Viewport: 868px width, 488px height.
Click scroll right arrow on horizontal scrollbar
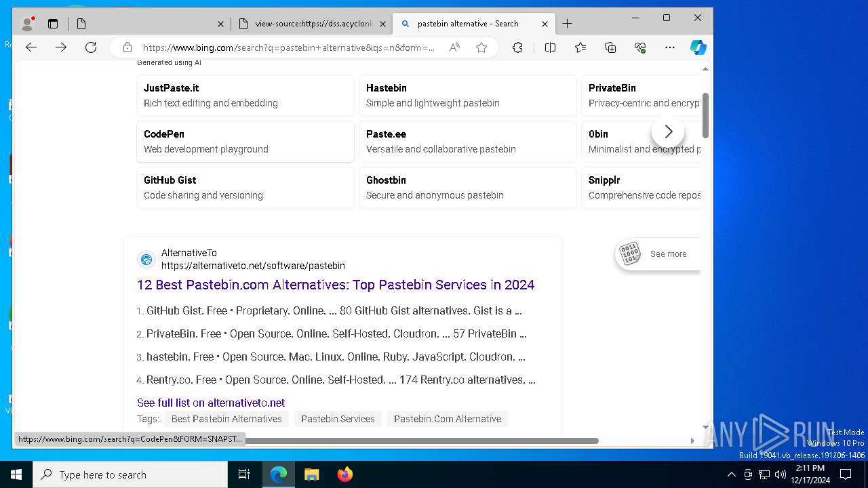692,441
